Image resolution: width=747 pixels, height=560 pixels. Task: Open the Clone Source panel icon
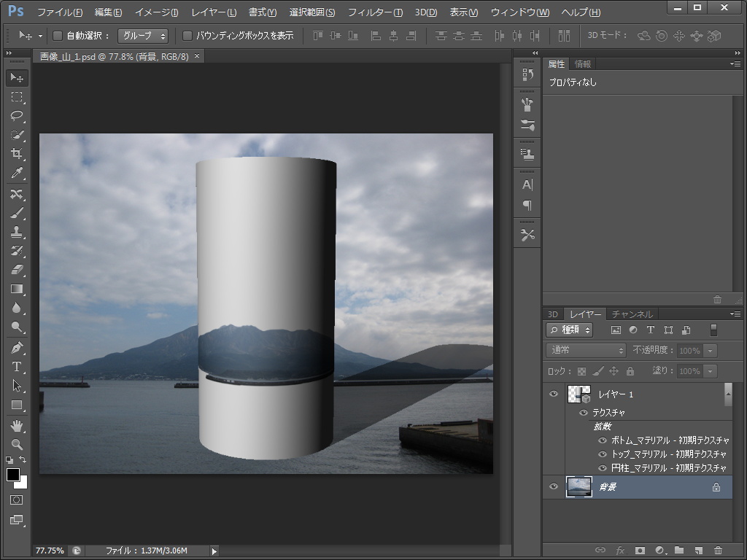pos(527,153)
